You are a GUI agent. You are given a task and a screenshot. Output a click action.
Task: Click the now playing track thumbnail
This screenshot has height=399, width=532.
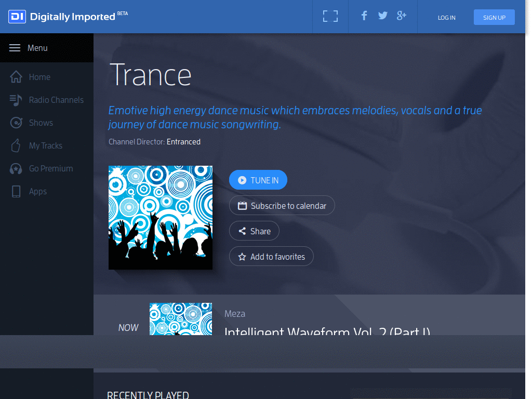(x=181, y=319)
